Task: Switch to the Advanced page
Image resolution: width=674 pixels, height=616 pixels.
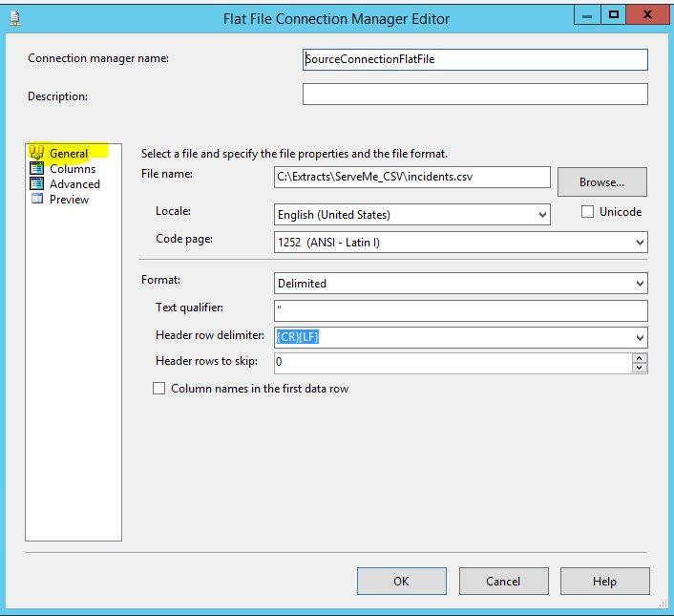Action: (74, 184)
